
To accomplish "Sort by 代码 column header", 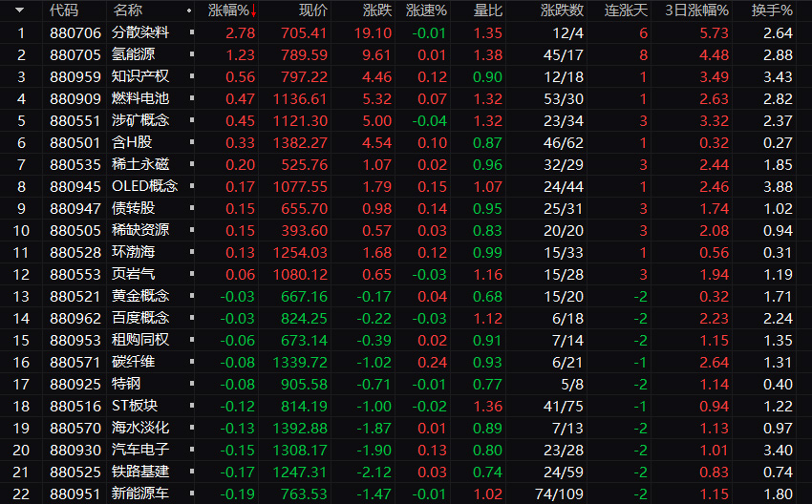I will [x=64, y=10].
